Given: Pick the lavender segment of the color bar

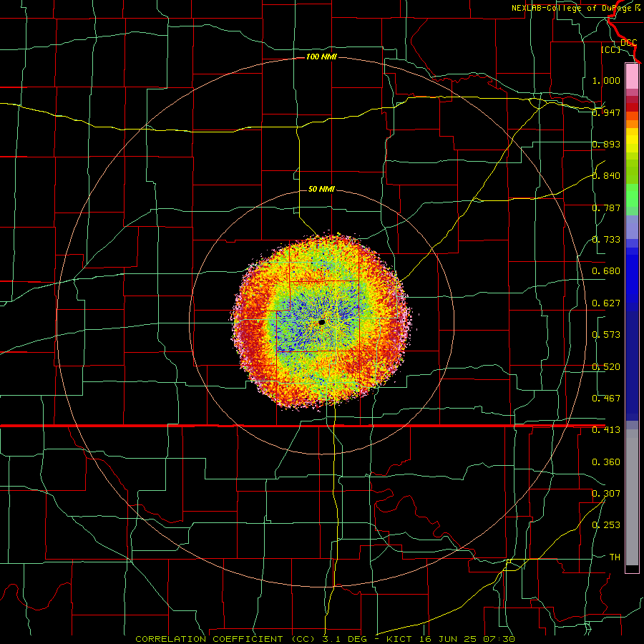Looking at the screenshot, I should (632, 227).
